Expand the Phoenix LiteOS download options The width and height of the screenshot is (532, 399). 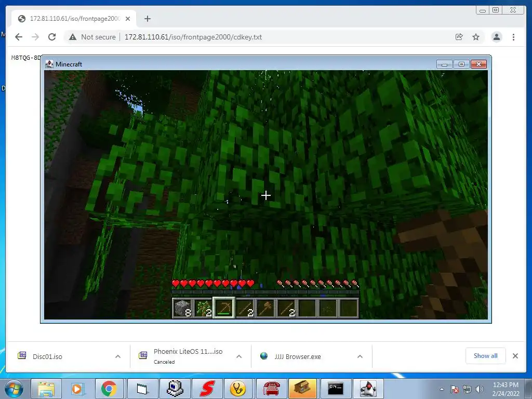239,356
